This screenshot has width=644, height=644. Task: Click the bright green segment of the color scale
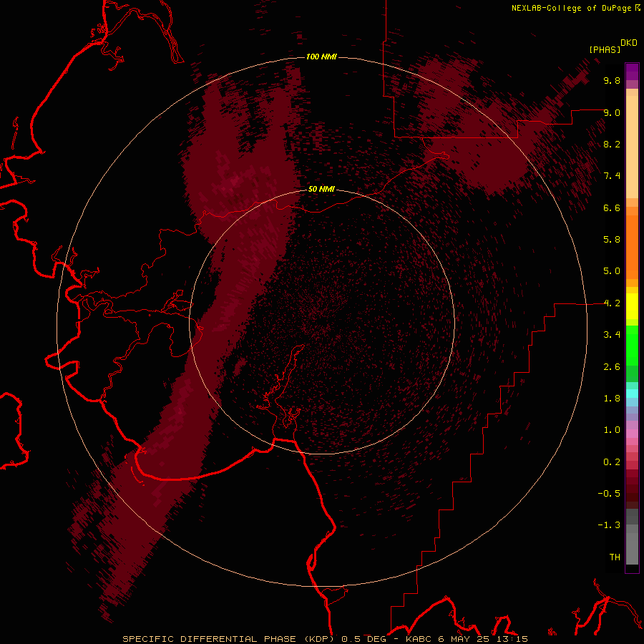632,345
